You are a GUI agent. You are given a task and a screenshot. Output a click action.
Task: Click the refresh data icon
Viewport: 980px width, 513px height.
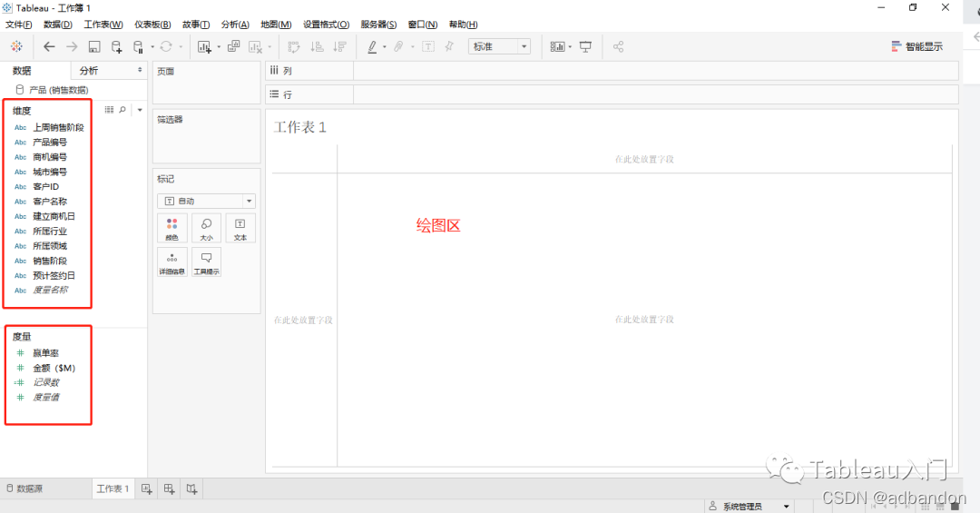point(166,46)
